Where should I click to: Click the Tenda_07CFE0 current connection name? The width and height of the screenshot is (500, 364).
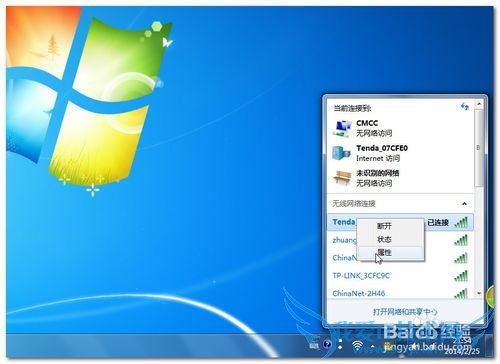[x=382, y=148]
